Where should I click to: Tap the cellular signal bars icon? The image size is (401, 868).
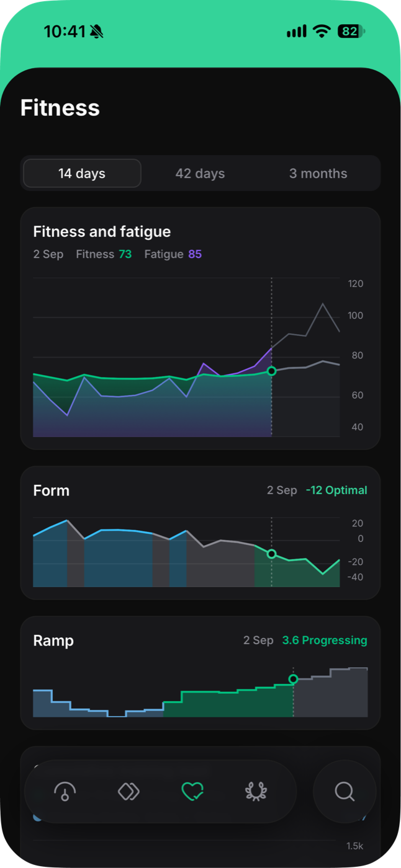[x=297, y=32]
